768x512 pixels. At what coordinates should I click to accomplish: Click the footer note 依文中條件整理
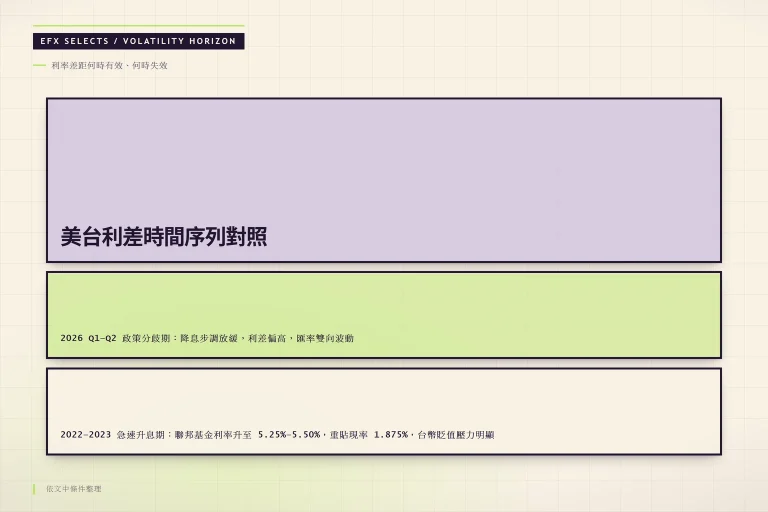tap(74, 489)
